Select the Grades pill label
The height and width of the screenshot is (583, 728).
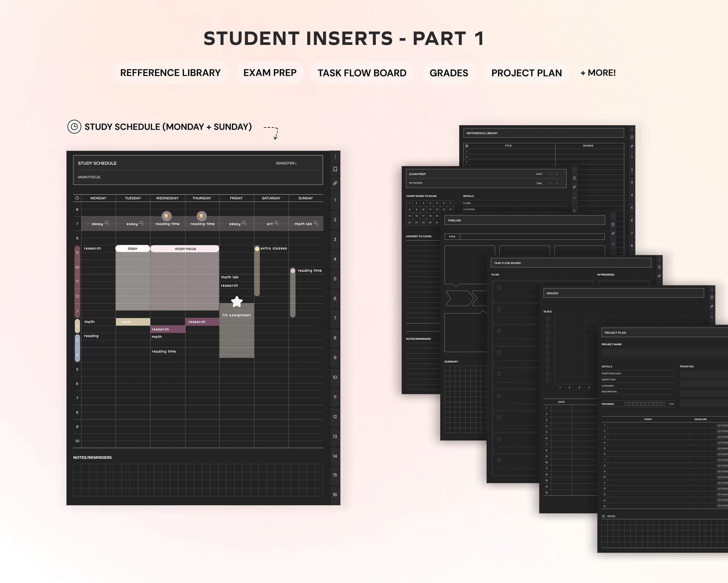tap(449, 73)
